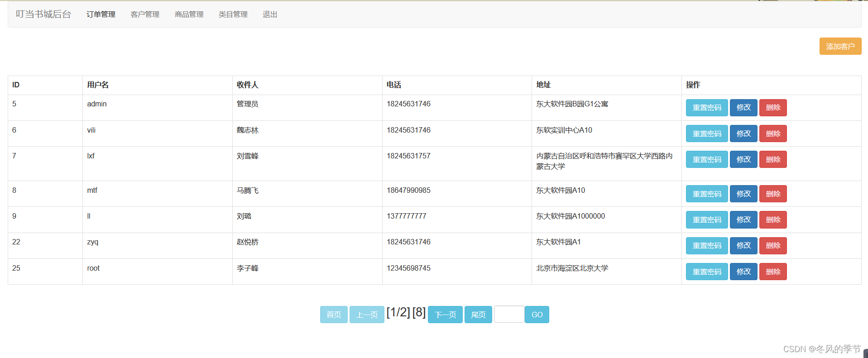
Task: Click username cell root
Action: (93, 268)
